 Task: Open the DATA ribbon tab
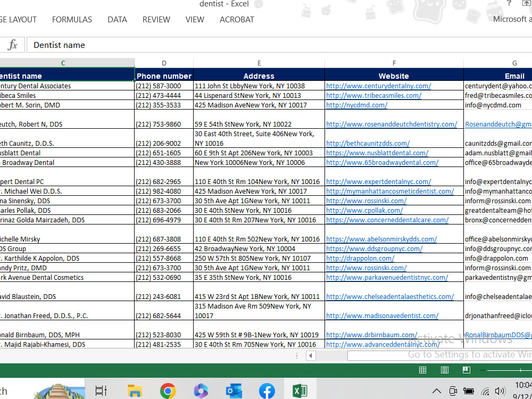click(x=118, y=20)
